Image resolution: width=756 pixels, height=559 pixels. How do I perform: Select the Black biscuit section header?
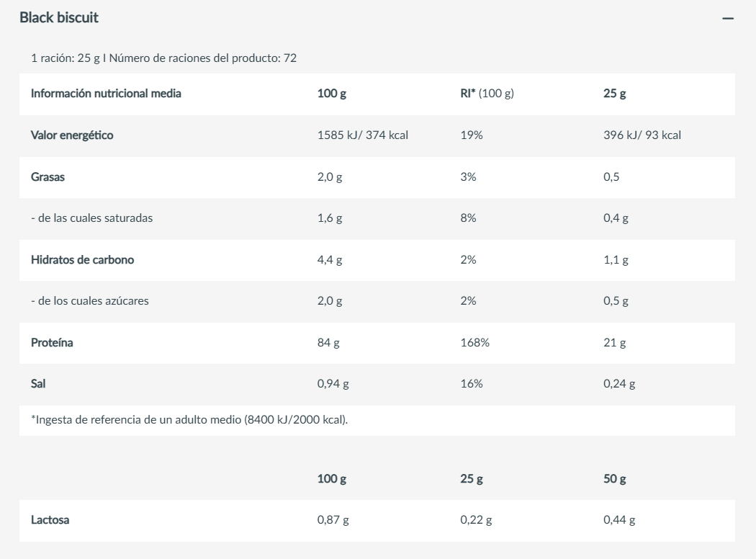[59, 16]
